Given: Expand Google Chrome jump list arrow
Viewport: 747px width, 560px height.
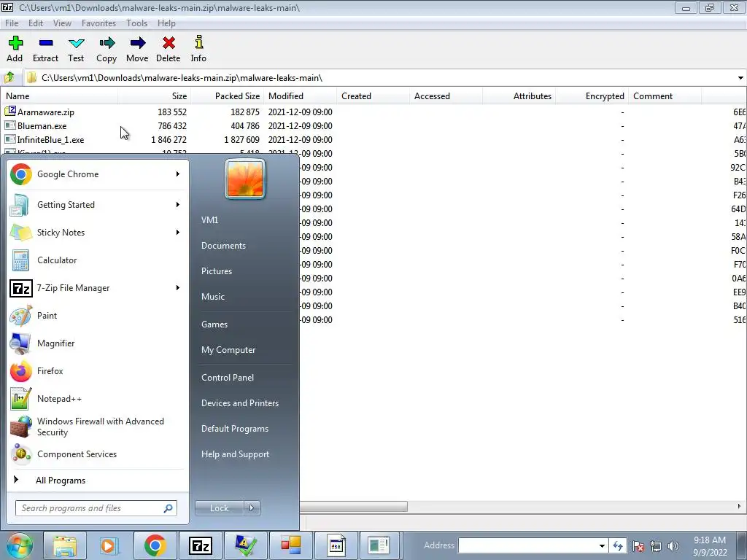Looking at the screenshot, I should [x=178, y=174].
